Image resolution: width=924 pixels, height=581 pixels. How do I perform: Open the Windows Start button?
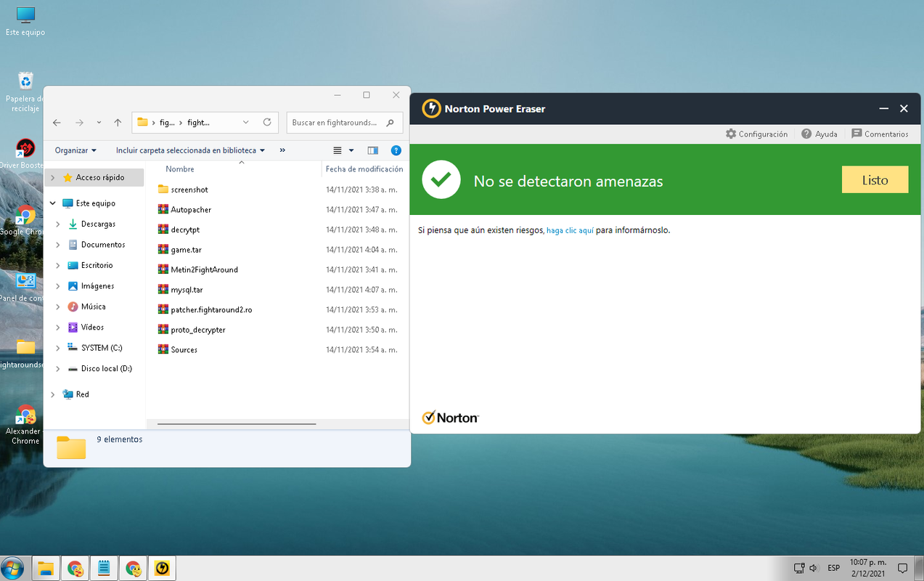(12, 568)
